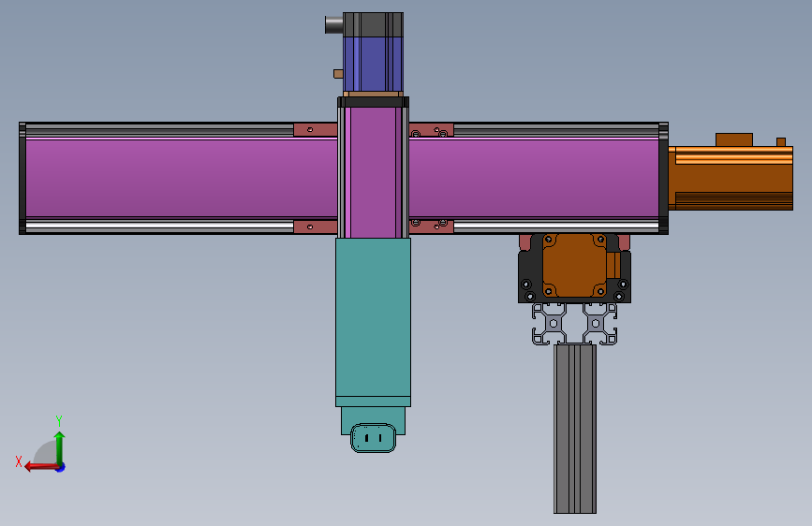Viewport: 812px width, 526px height.
Task: Select the large orange motor on the right end
Action: click(x=731, y=178)
